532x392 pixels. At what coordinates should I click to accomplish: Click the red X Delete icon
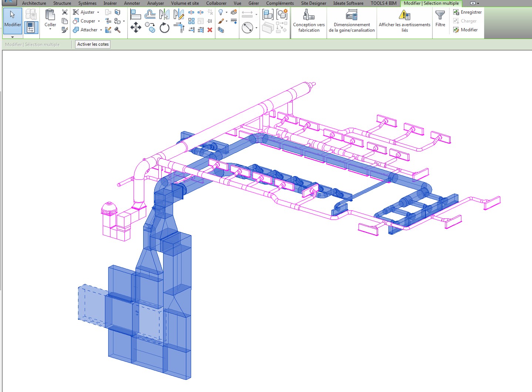[210, 30]
